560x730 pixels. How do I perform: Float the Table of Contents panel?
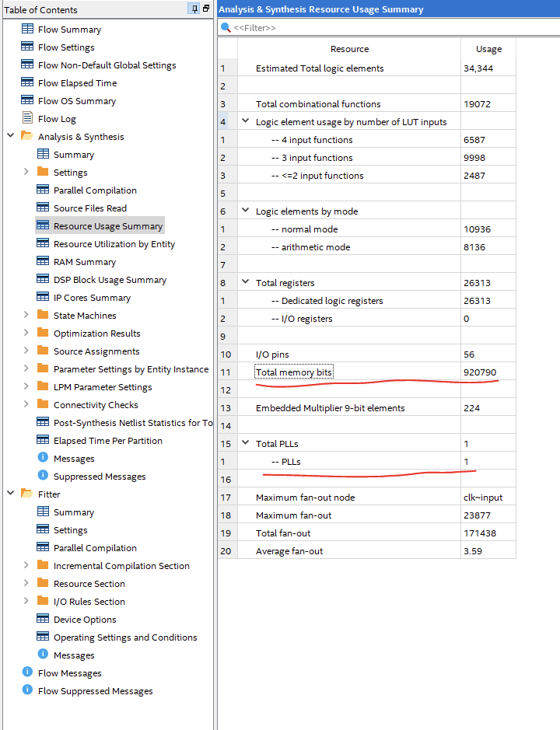click(206, 9)
